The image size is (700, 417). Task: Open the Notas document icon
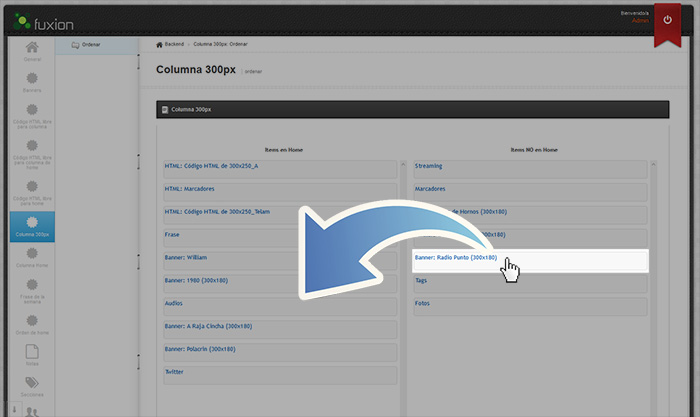[33, 354]
